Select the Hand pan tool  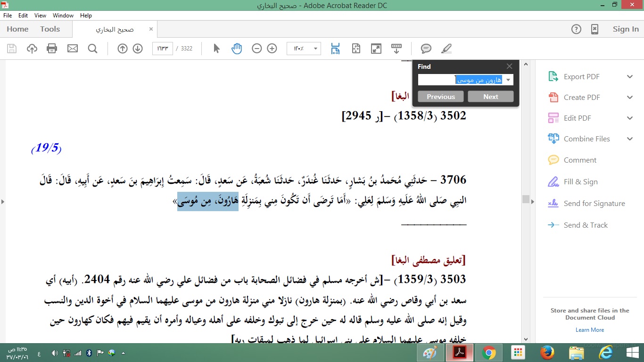point(237,49)
